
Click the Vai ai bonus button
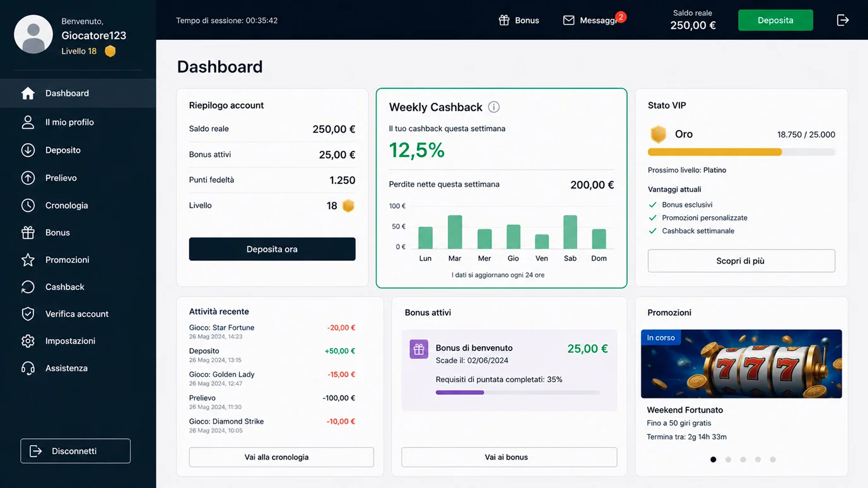[x=509, y=457]
